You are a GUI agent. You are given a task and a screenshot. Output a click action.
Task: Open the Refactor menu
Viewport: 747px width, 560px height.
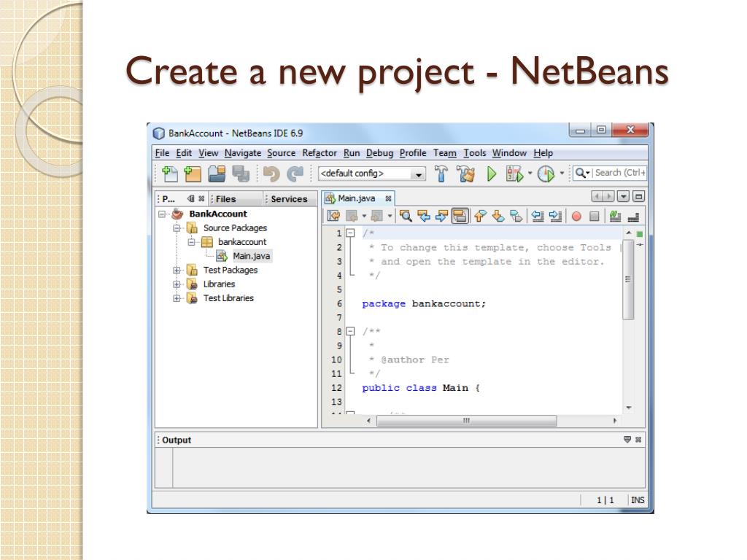click(x=320, y=153)
